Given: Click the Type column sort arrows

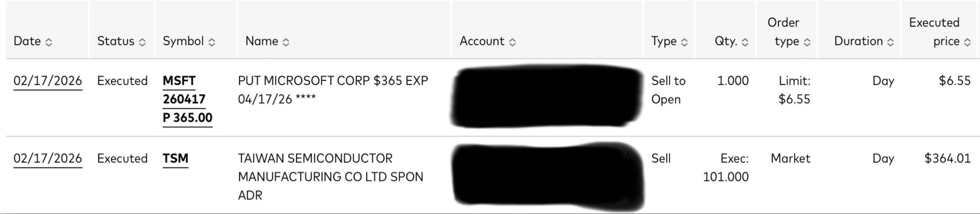Looking at the screenshot, I should coord(684,42).
